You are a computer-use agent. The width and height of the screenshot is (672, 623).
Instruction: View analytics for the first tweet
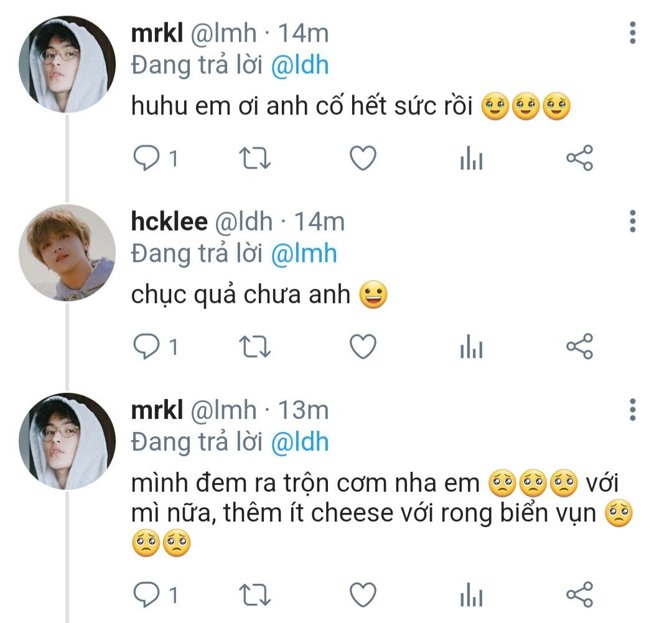(471, 160)
